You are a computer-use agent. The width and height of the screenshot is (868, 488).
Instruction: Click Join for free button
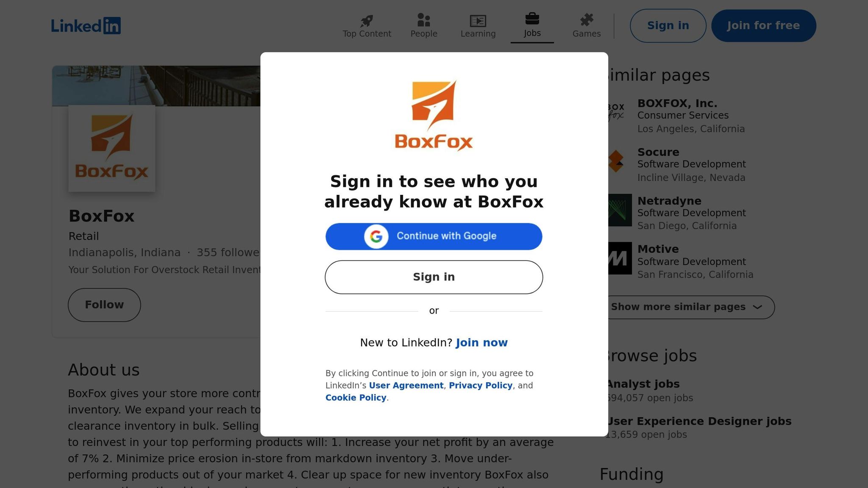click(x=763, y=26)
